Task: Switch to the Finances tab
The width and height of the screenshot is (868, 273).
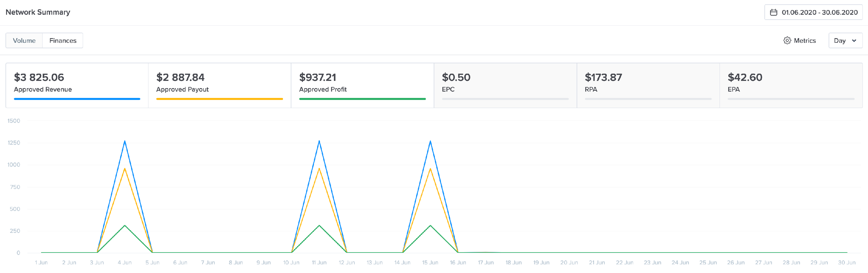Action: pyautogui.click(x=63, y=40)
